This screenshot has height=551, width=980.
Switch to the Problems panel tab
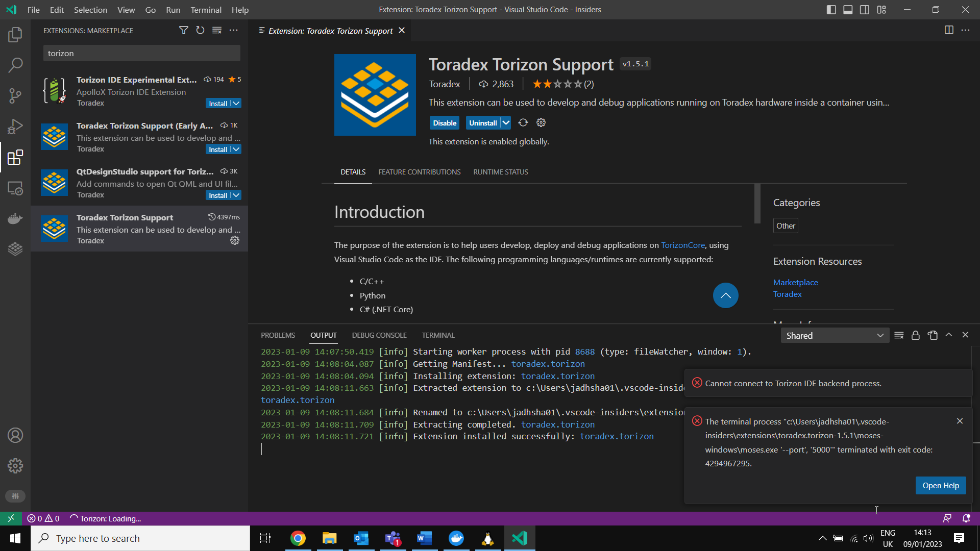point(278,335)
